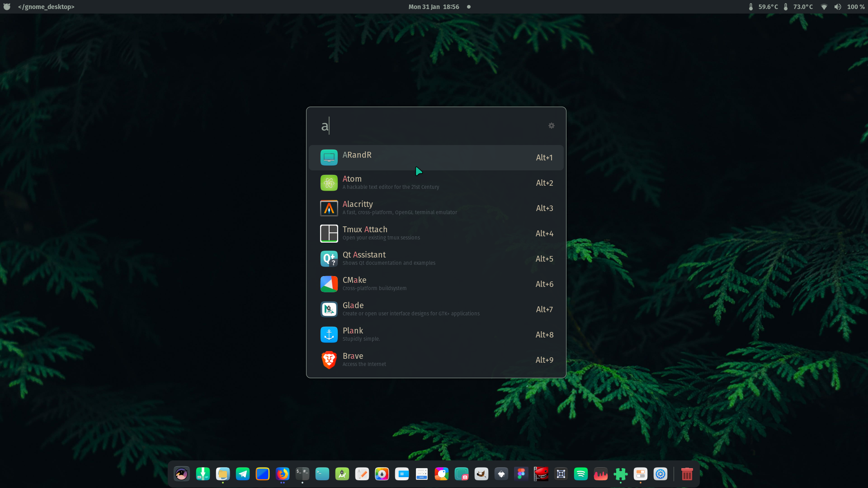Screen dimensions: 868x488
Task: Click the launcher search input field
Action: 429,126
